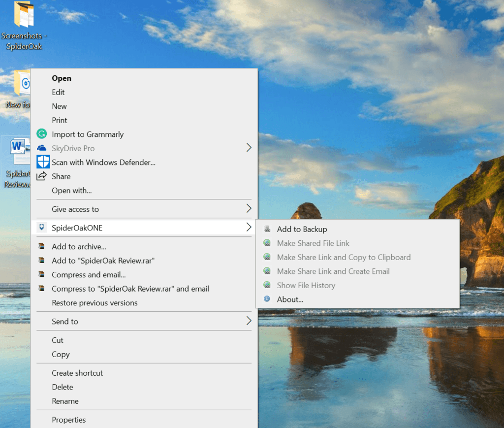
Task: Expand the Send to submenu arrow
Action: point(249,321)
